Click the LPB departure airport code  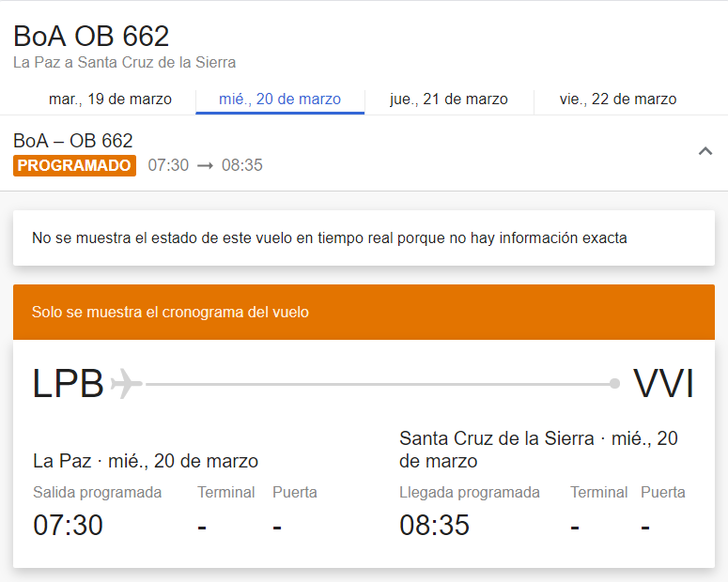pyautogui.click(x=68, y=384)
